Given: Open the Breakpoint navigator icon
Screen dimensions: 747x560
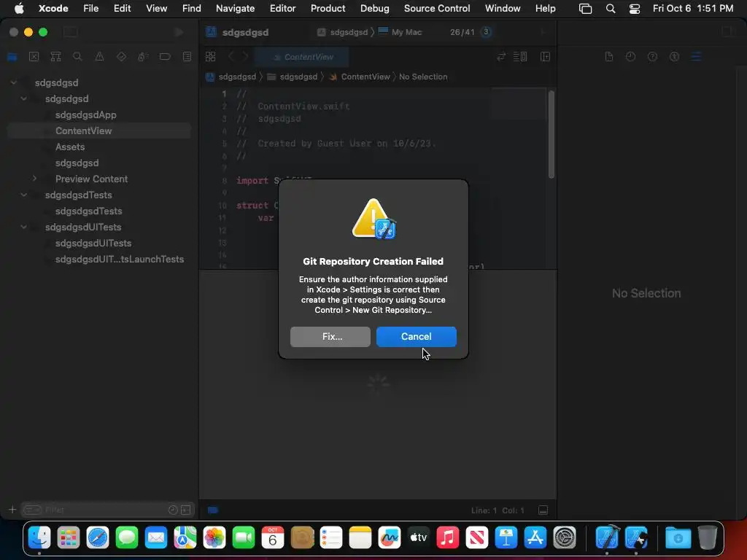Looking at the screenshot, I should (x=165, y=57).
